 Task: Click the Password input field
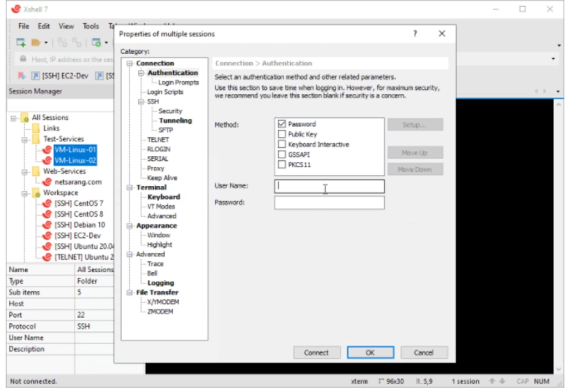pos(329,202)
